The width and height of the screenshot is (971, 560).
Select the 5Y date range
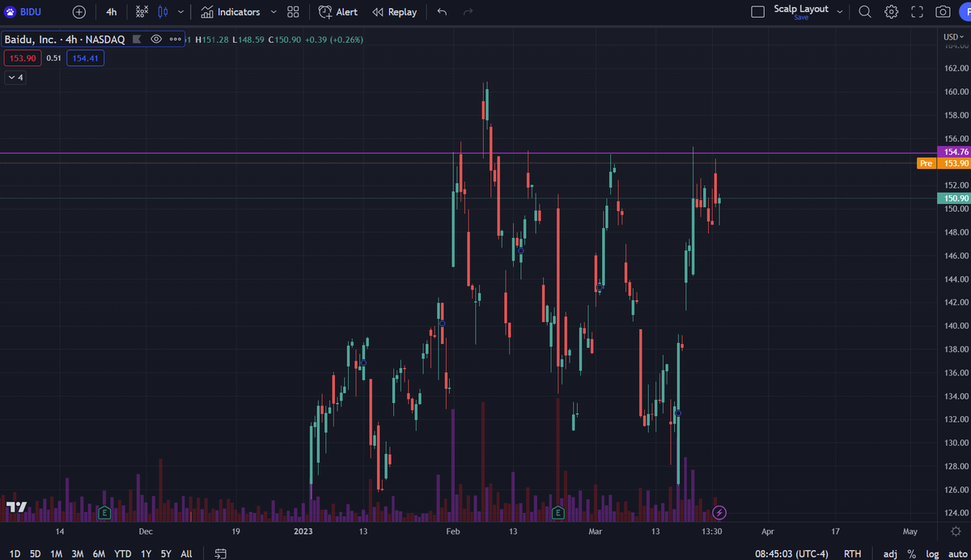coord(166,554)
